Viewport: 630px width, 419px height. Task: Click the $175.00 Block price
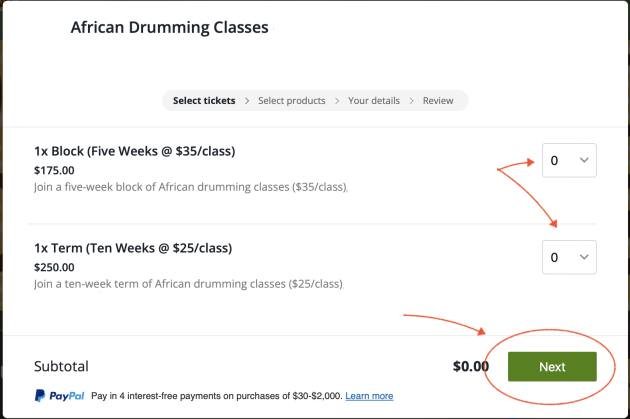tap(54, 170)
